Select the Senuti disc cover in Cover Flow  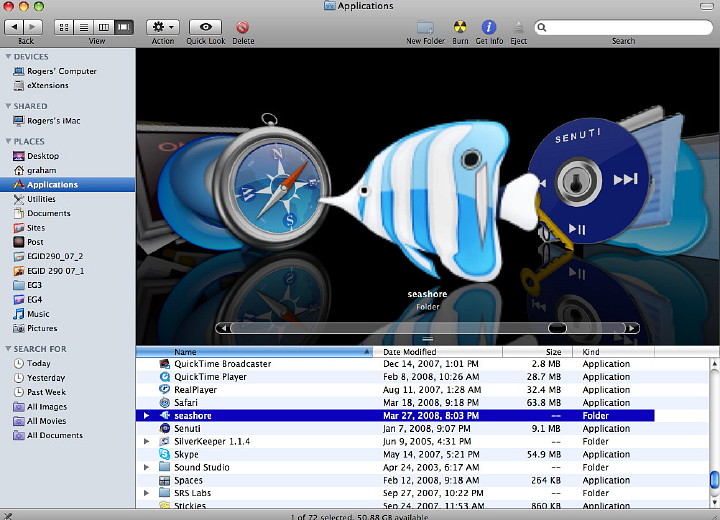tap(588, 181)
